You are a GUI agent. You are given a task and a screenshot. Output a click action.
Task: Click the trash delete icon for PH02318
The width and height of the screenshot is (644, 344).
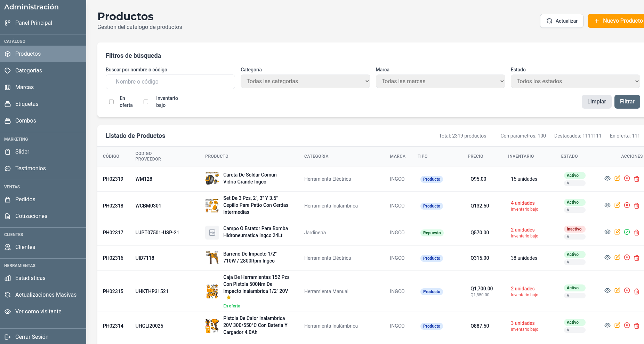point(637,205)
